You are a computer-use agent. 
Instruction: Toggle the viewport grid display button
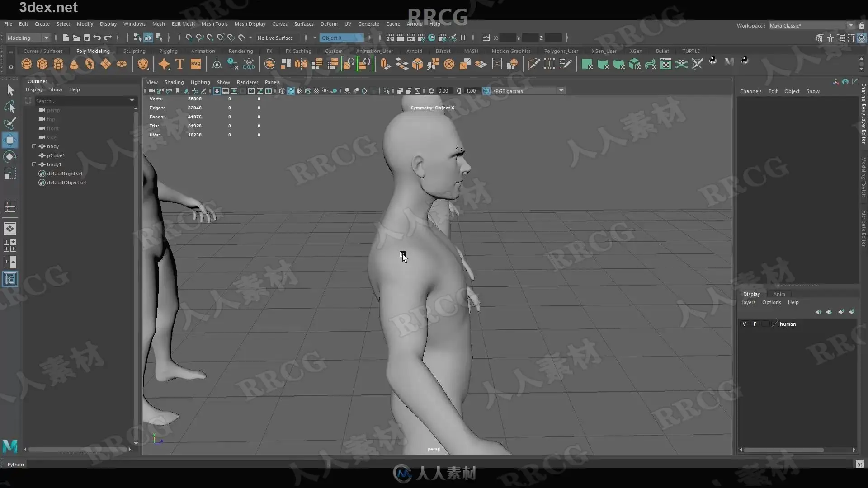tap(217, 91)
